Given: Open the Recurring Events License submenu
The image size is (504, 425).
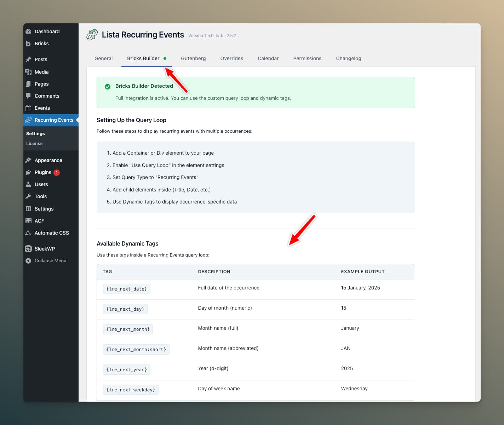Looking at the screenshot, I should coord(34,143).
